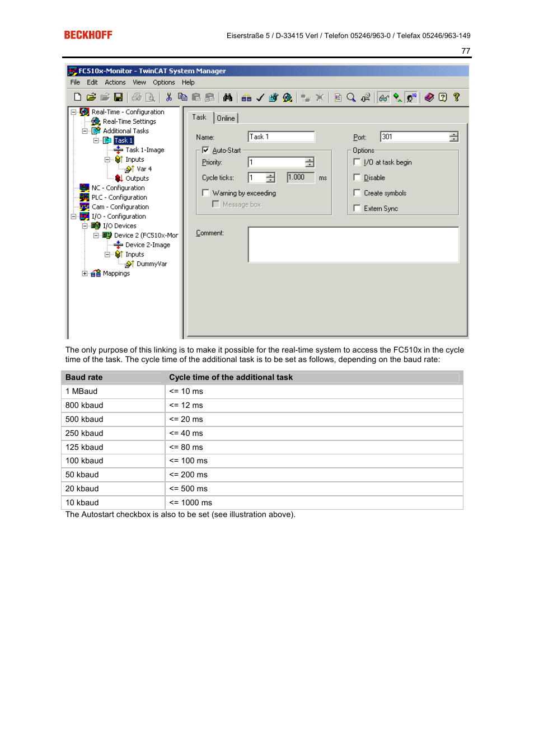Click the Copy toolbar icon
The image size is (534, 756).
pos(182,97)
